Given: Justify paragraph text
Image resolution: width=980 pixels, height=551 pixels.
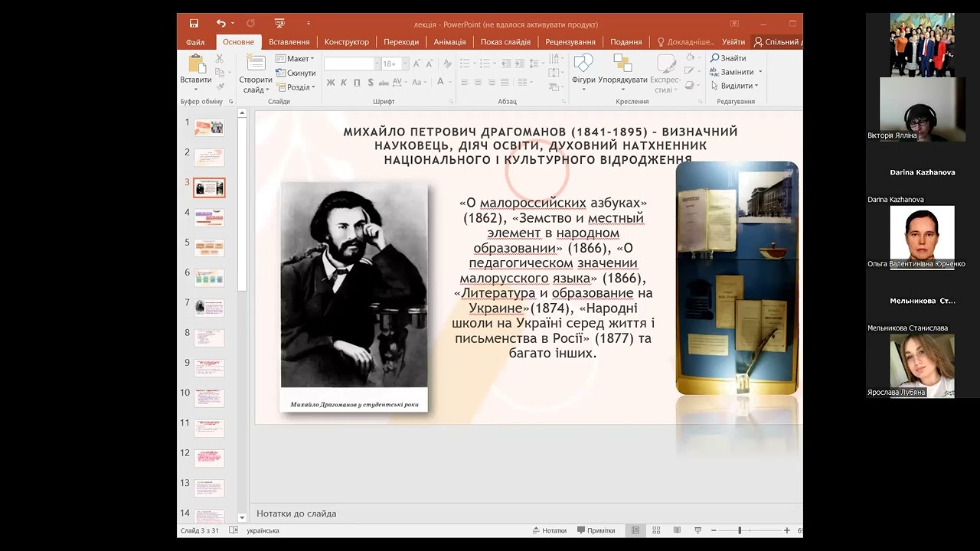Looking at the screenshot, I should (504, 83).
